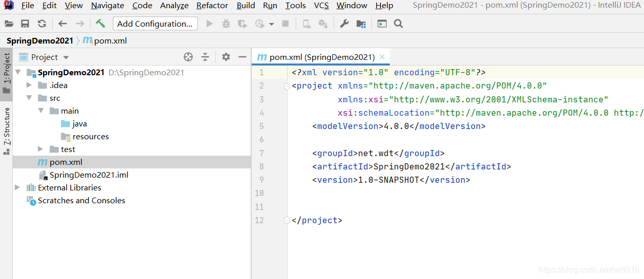Click the Open folder toolbar icon

pos(9,24)
